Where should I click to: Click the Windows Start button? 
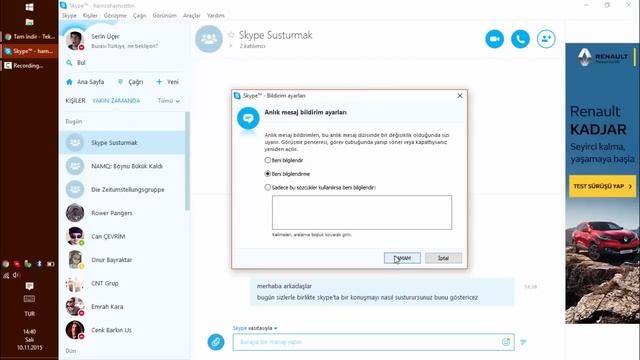pyautogui.click(x=29, y=7)
